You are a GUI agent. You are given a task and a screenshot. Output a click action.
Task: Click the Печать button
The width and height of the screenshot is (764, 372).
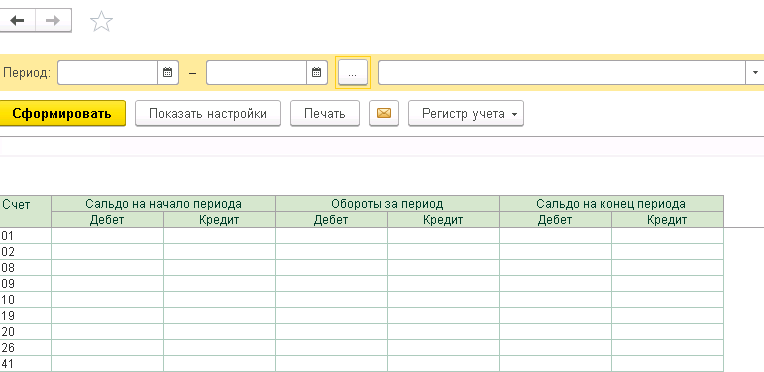coord(325,114)
